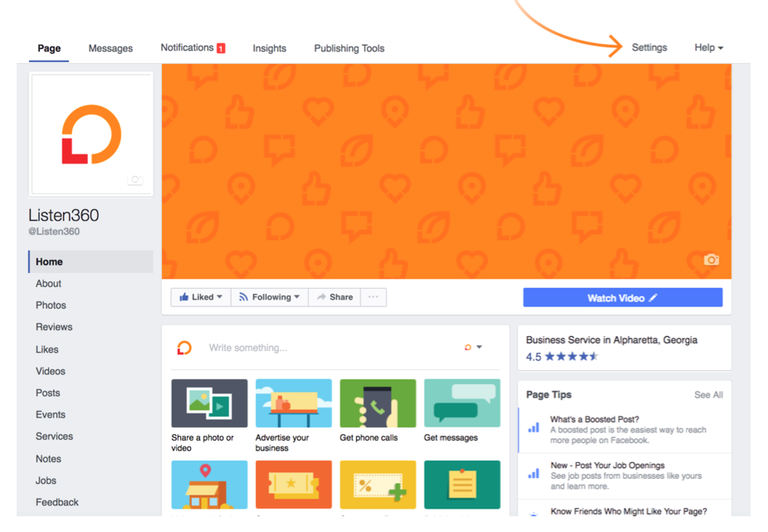Click the storefront location pin tile

tap(209, 484)
